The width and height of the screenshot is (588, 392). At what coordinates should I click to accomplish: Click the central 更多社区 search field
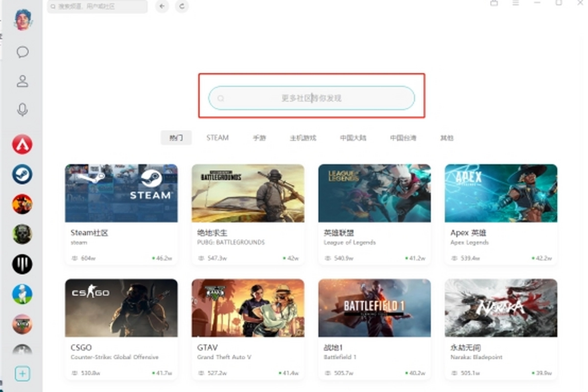pos(312,98)
